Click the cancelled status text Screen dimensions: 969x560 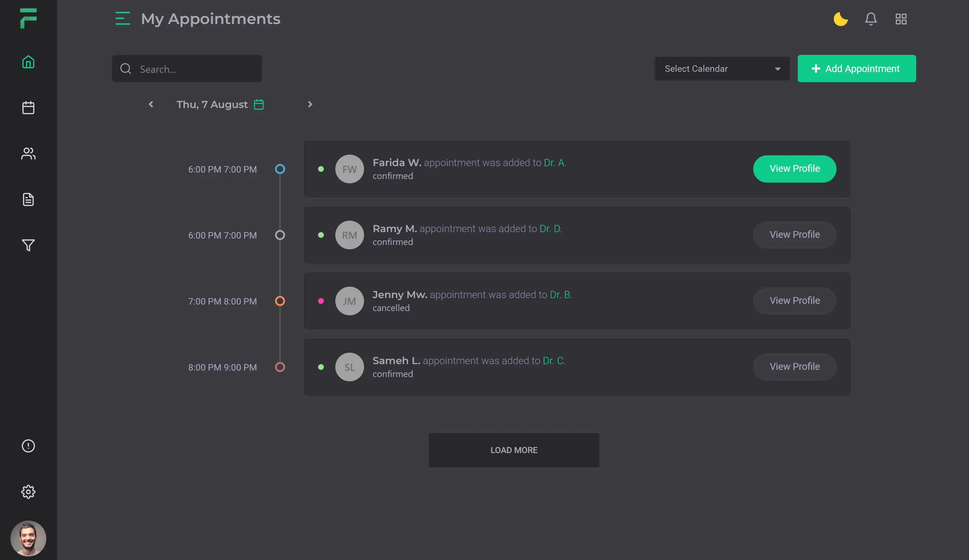click(391, 308)
